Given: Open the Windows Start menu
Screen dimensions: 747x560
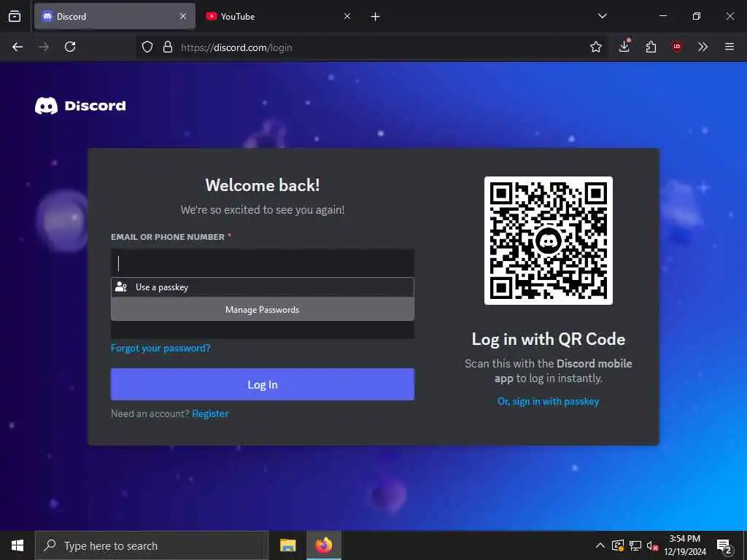Looking at the screenshot, I should (18, 545).
